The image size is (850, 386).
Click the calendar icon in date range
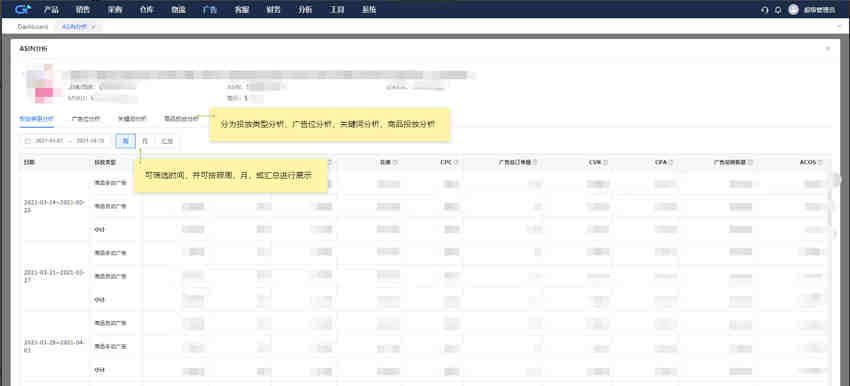(x=28, y=141)
